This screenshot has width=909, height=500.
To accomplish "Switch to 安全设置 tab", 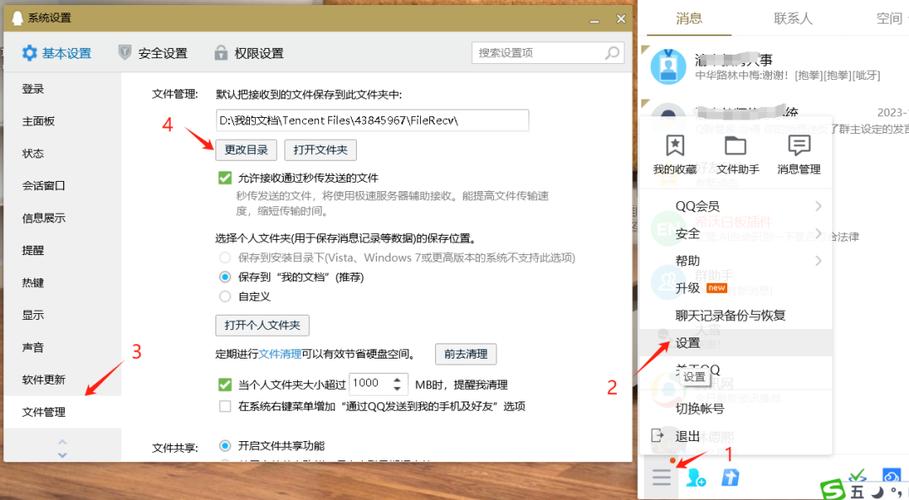I will [x=152, y=53].
